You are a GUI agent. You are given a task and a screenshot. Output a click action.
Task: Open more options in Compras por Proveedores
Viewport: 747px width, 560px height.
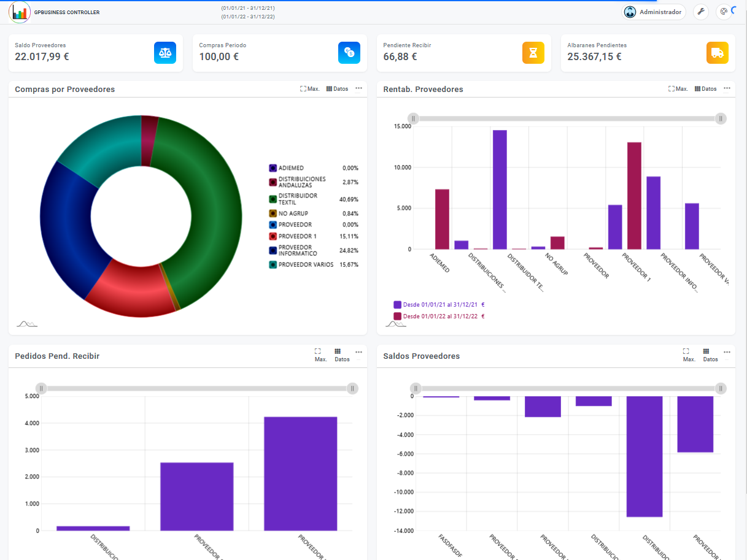(x=358, y=88)
